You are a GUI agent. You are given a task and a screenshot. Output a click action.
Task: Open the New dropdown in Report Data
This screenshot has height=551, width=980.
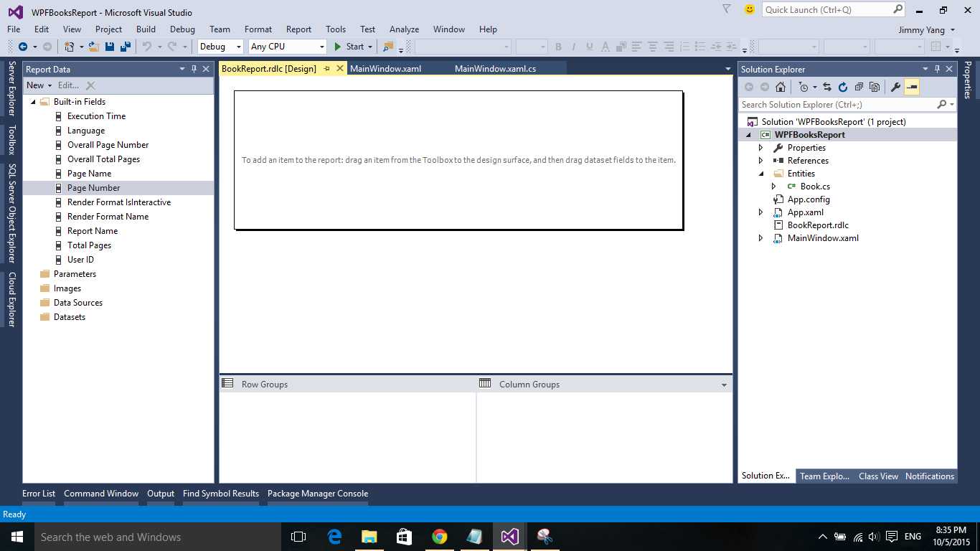click(x=39, y=85)
